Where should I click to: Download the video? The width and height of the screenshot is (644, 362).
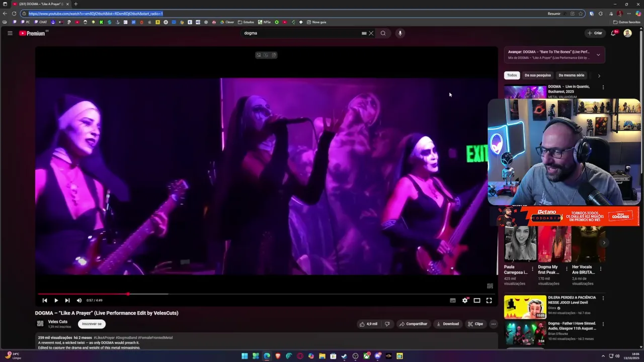coord(448,324)
